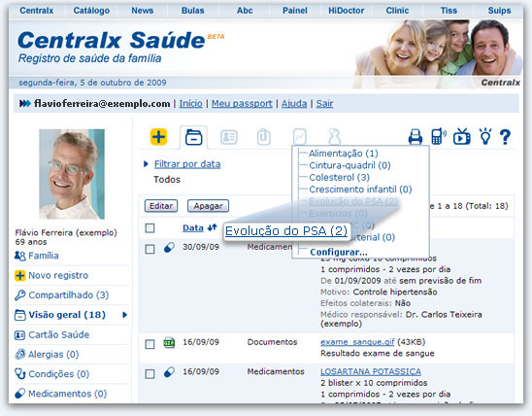This screenshot has width=532, height=416.
Task: Expand the Filtrar por data filter
Action: 187,164
